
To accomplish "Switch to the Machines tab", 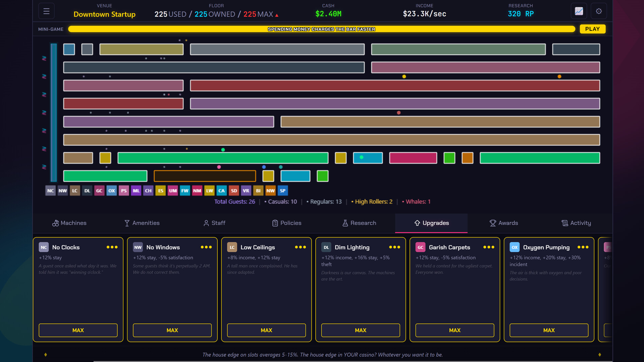I will [69, 223].
